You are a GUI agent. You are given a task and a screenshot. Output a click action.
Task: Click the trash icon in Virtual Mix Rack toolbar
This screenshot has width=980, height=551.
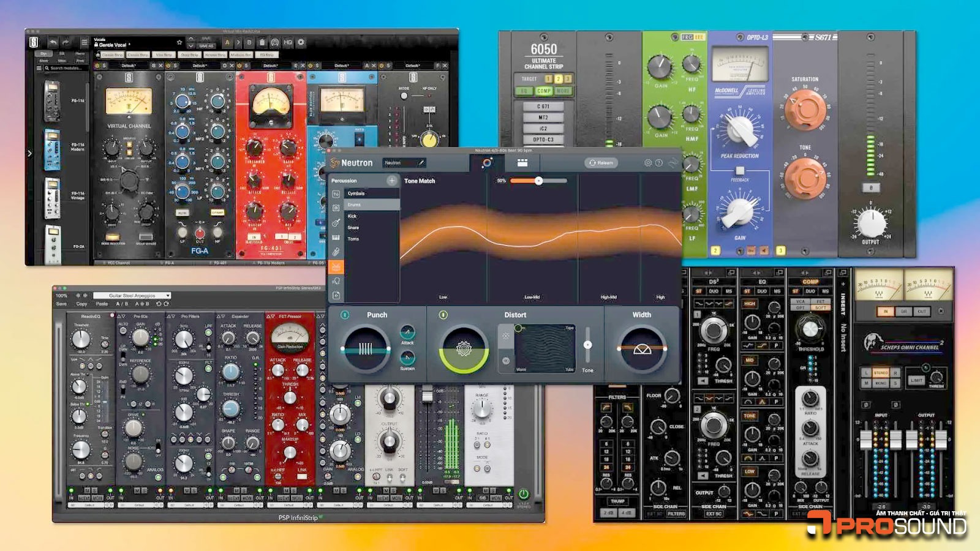click(x=262, y=43)
